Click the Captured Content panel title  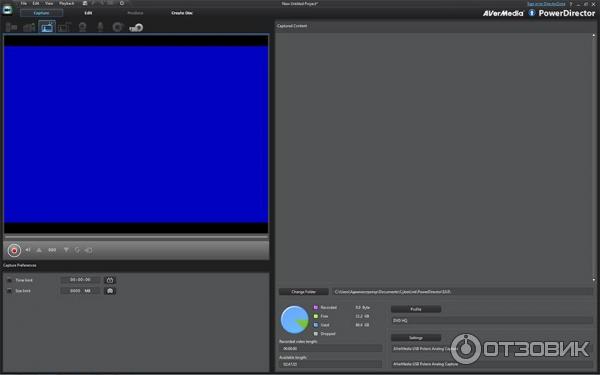(292, 26)
